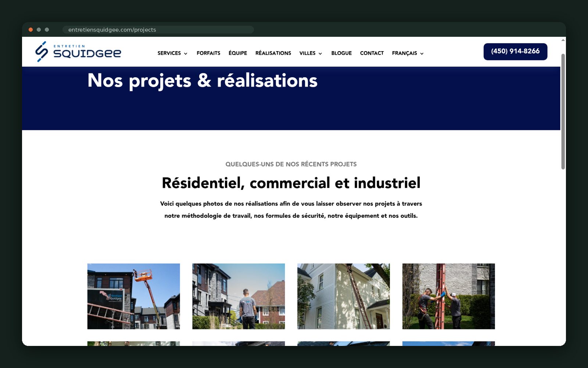Click the page vertical scrollbar thumb
The height and width of the screenshot is (368, 588).
(x=563, y=111)
